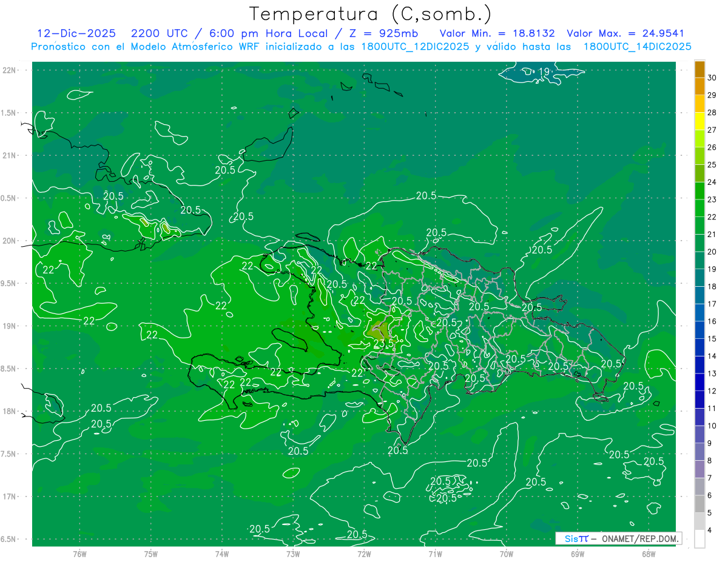Click teal colorbar segment between 18 and 19
728x562 pixels.
point(699,278)
